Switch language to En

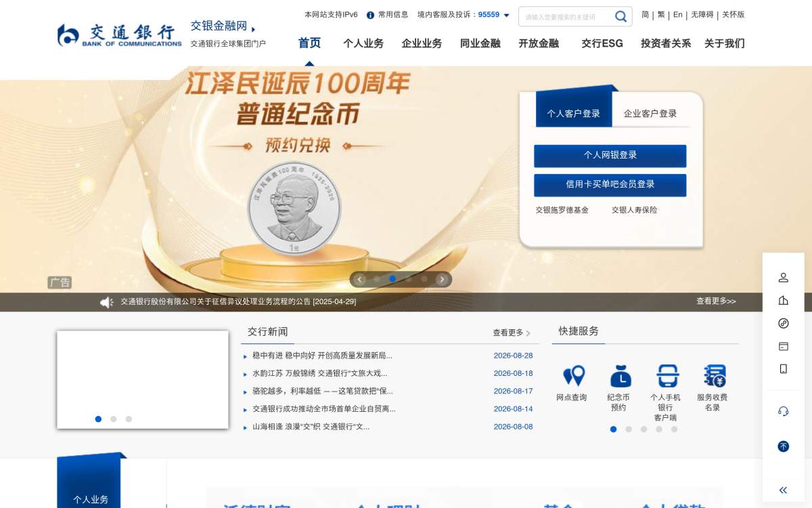click(677, 14)
